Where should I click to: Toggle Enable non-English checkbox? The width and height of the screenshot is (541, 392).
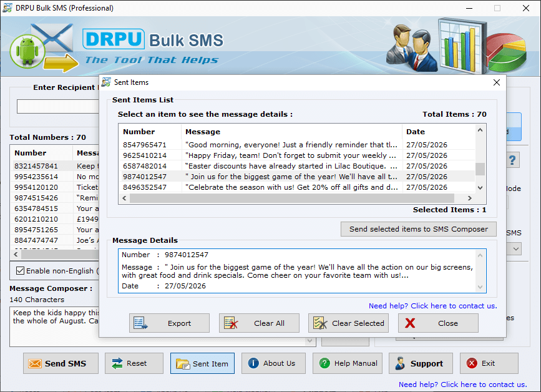[x=21, y=270]
